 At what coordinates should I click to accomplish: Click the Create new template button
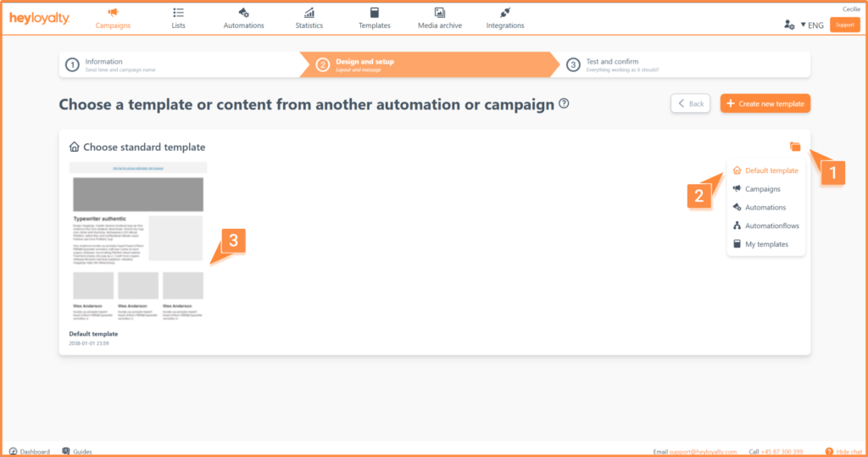pyautogui.click(x=765, y=103)
